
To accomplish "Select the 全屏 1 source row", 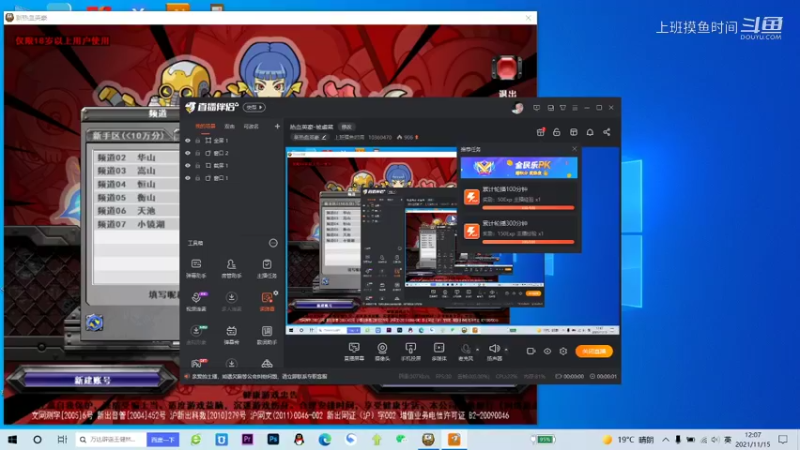I will point(232,140).
